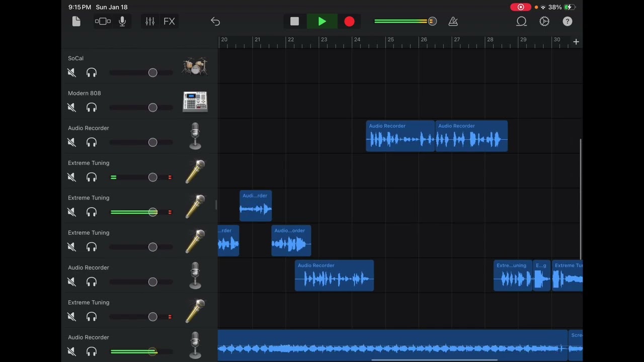Solo the Modern 808 track
This screenshot has height=362, width=644.
[91, 108]
